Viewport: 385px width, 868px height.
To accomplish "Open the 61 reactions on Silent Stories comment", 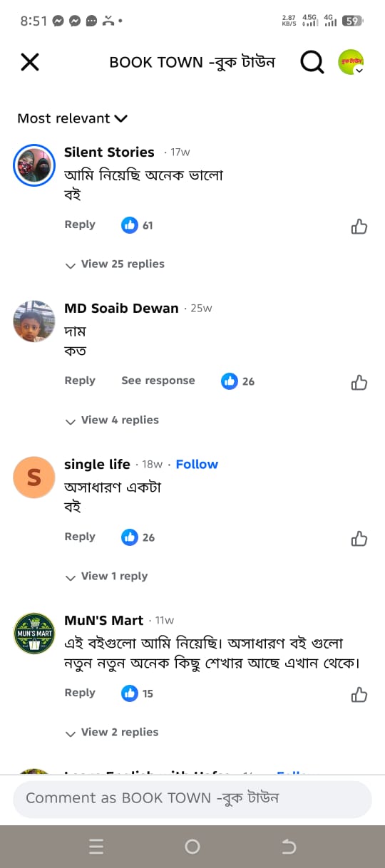I will click(x=138, y=225).
